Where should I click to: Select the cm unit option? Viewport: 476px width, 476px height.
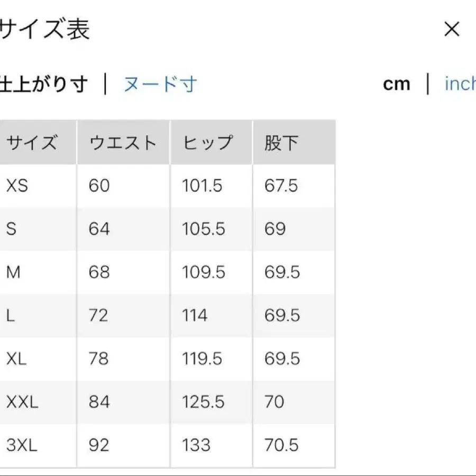pos(397,83)
